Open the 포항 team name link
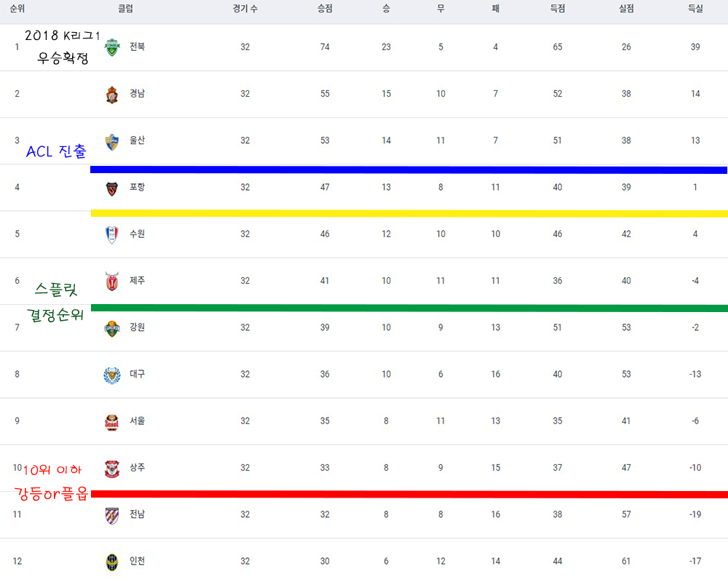 tap(137, 187)
